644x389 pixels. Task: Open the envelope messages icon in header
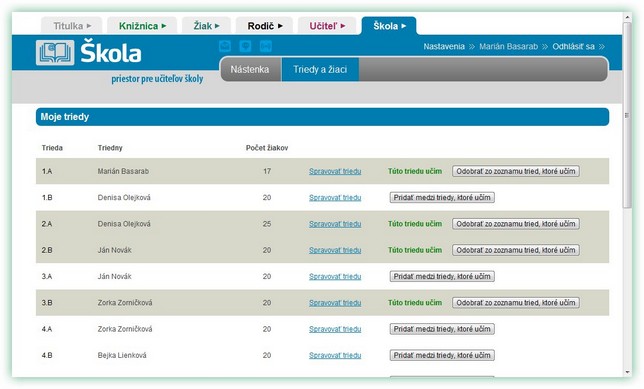pyautogui.click(x=225, y=46)
